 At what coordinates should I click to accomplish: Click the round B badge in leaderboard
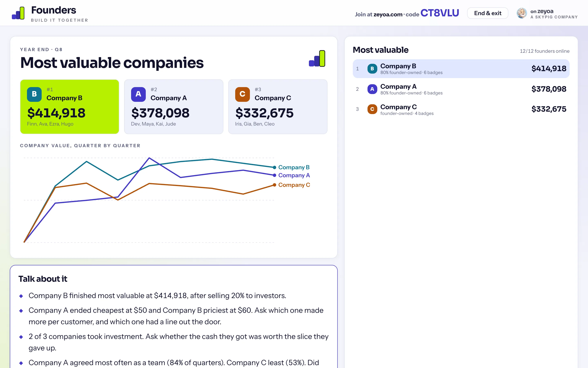click(372, 69)
